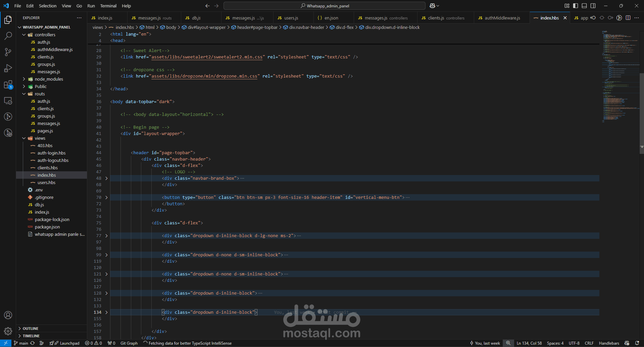Toggle Secondary Side Bar visibility
The image size is (644, 347).
tap(593, 6)
